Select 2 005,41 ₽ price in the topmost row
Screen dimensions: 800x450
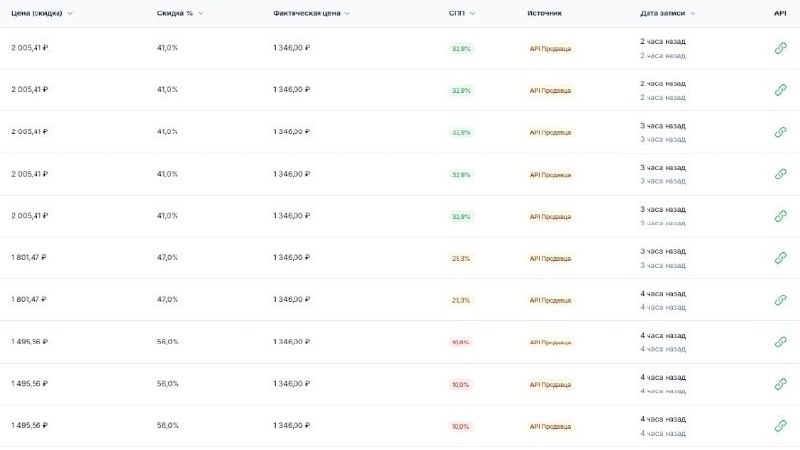click(30, 47)
